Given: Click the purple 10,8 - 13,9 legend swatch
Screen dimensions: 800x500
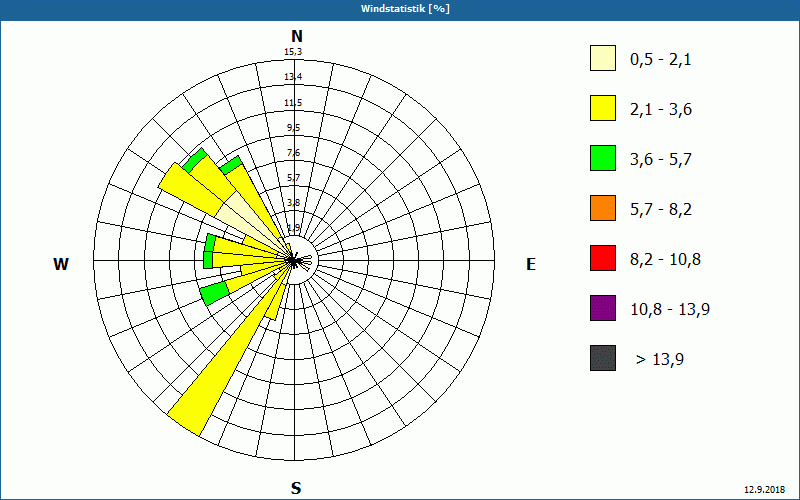Looking at the screenshot, I should point(603,308).
